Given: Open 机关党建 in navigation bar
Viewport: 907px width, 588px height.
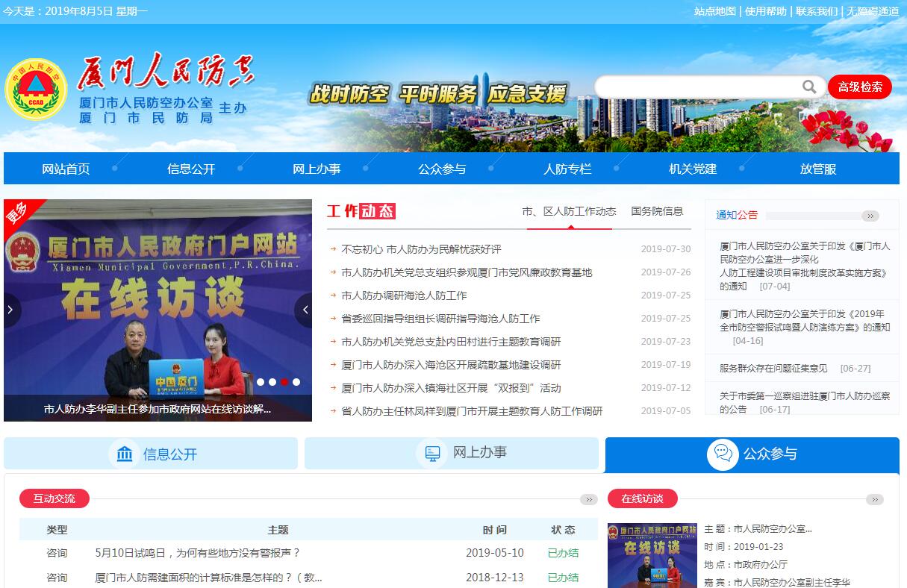Looking at the screenshot, I should (693, 169).
